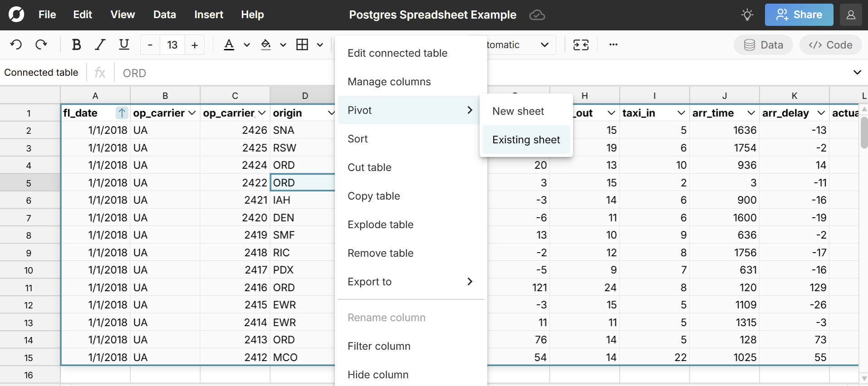This screenshot has width=868, height=386.
Task: Toggle the light bulb theme icon
Action: coord(747,15)
